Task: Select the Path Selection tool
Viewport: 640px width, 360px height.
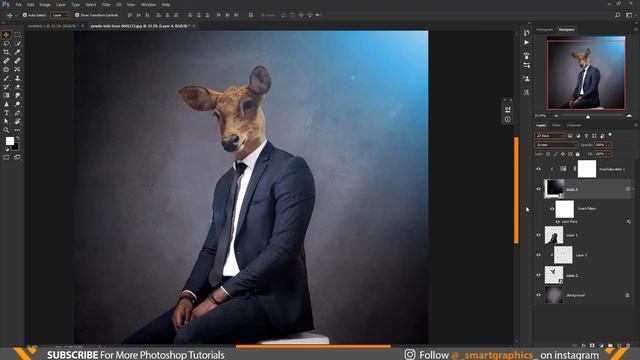Action: 6,121
